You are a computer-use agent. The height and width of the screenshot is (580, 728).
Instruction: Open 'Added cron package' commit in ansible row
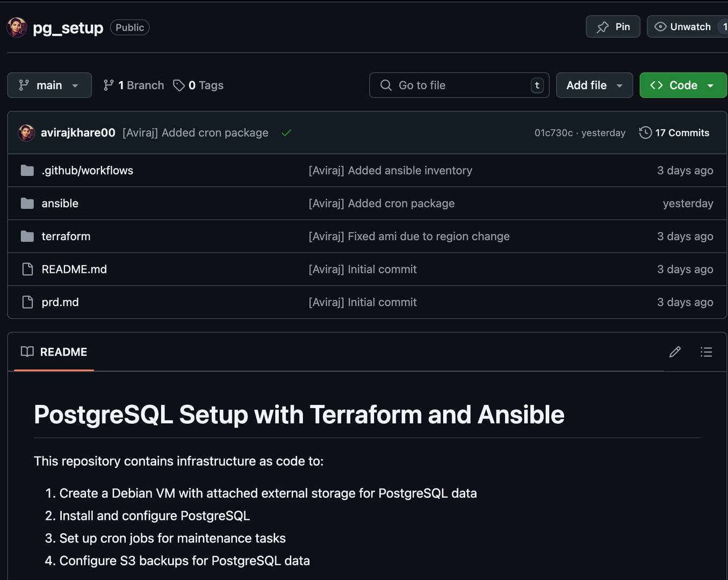coord(381,204)
